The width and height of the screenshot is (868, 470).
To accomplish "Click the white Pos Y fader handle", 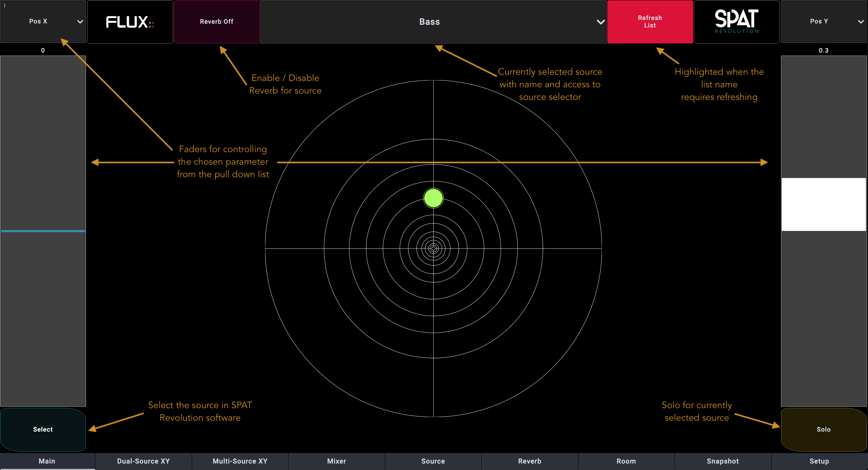I will 823,204.
